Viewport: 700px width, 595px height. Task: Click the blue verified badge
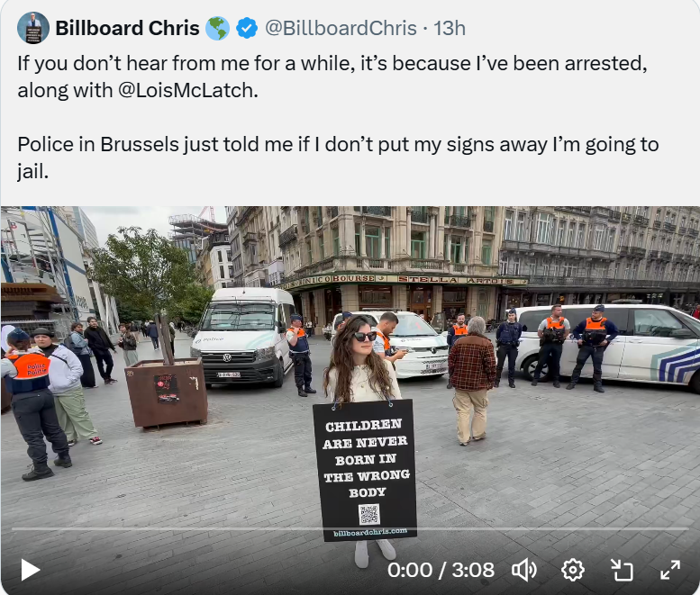coord(247,28)
